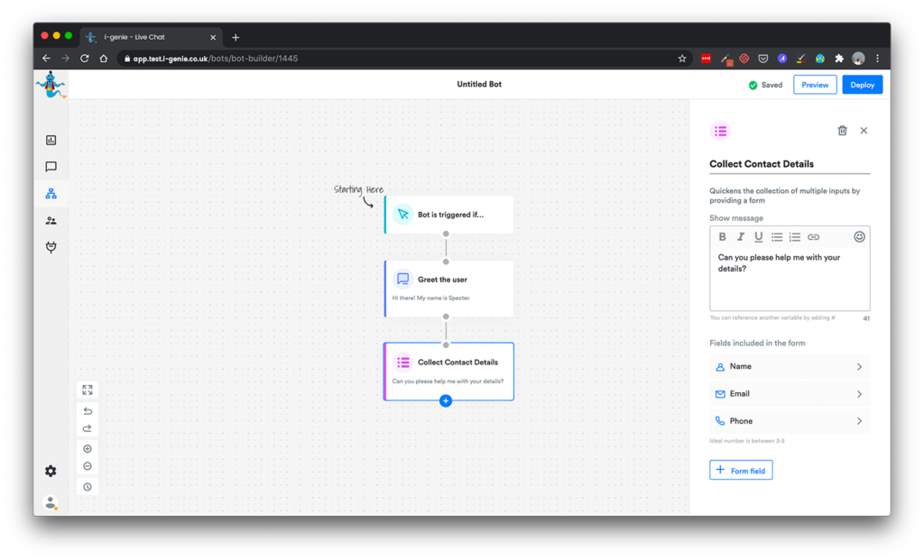Open the analytics dashboard sidebar icon
The image size is (924, 560).
(x=51, y=140)
